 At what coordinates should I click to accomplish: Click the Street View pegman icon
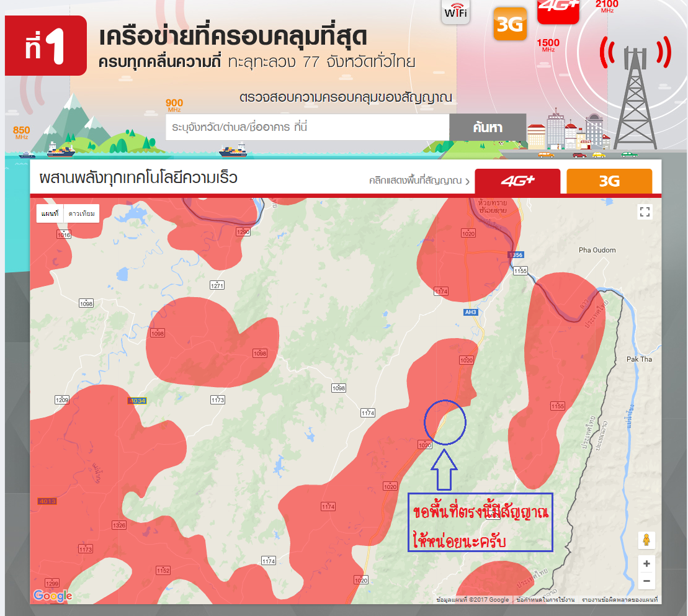pos(646,540)
